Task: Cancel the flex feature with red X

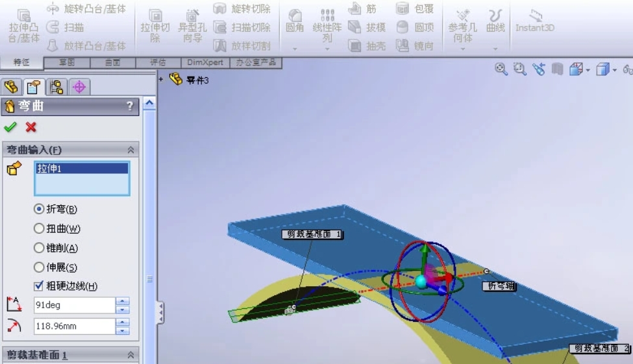Action: pyautogui.click(x=31, y=127)
